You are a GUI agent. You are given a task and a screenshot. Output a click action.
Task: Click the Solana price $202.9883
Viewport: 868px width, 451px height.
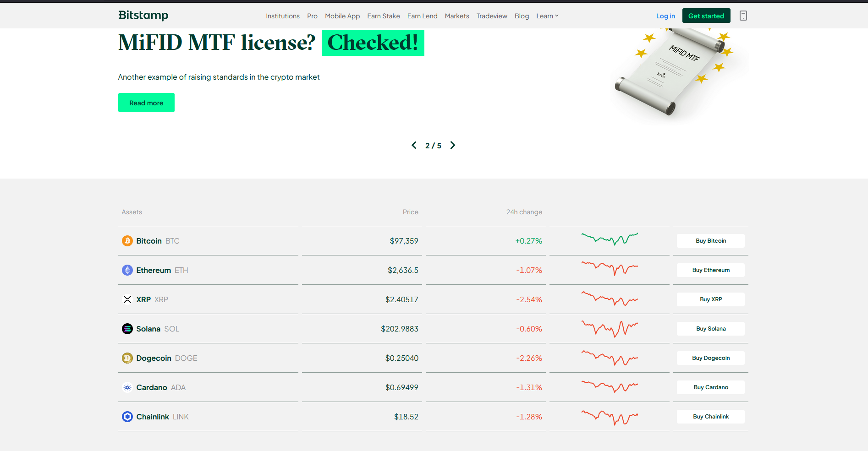click(400, 329)
